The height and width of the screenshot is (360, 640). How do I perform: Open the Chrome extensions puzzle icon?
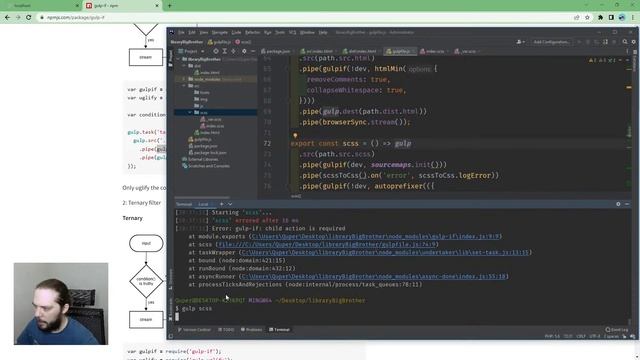click(x=600, y=18)
